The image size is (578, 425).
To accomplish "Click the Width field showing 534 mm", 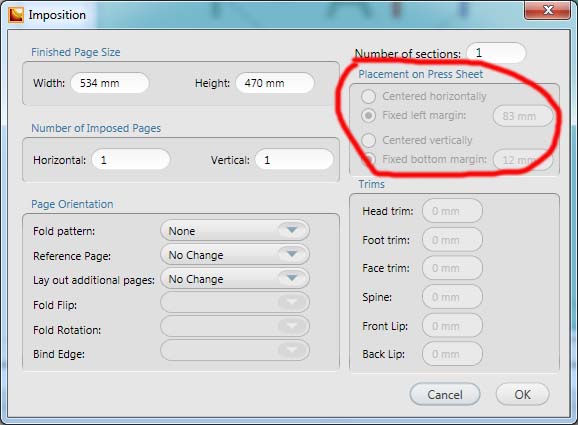I will pyautogui.click(x=110, y=83).
